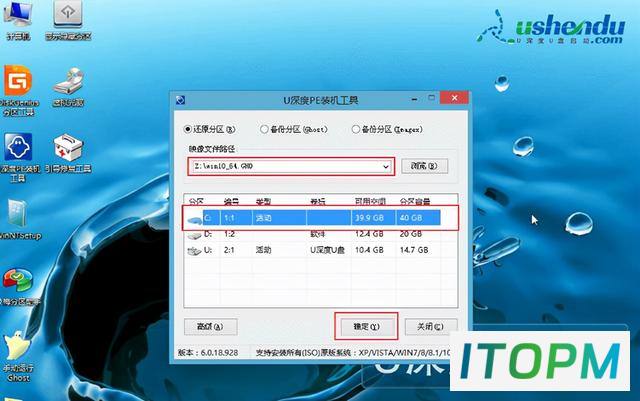
Task: Sort by the 类型 column header
Action: (264, 201)
